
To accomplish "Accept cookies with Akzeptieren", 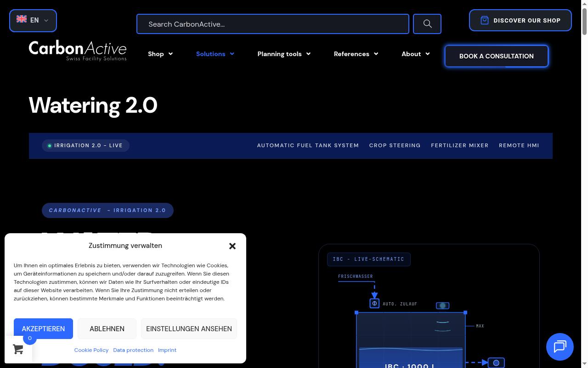I will 43,329.
